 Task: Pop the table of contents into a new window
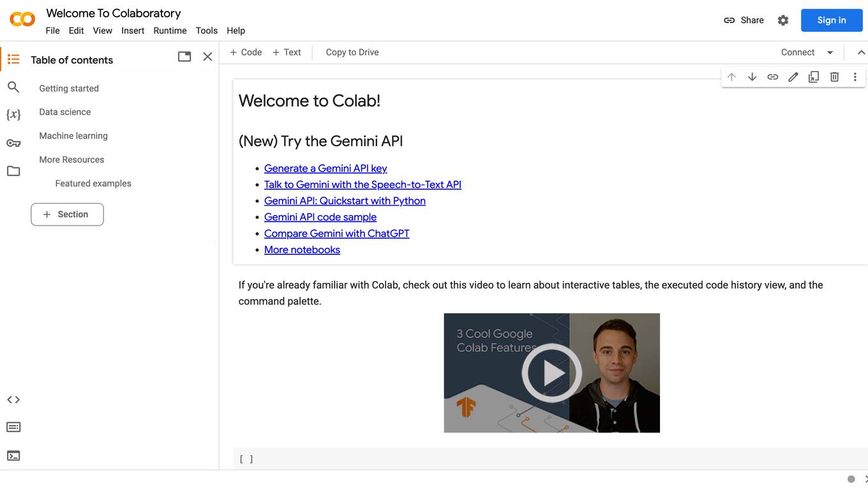point(184,57)
